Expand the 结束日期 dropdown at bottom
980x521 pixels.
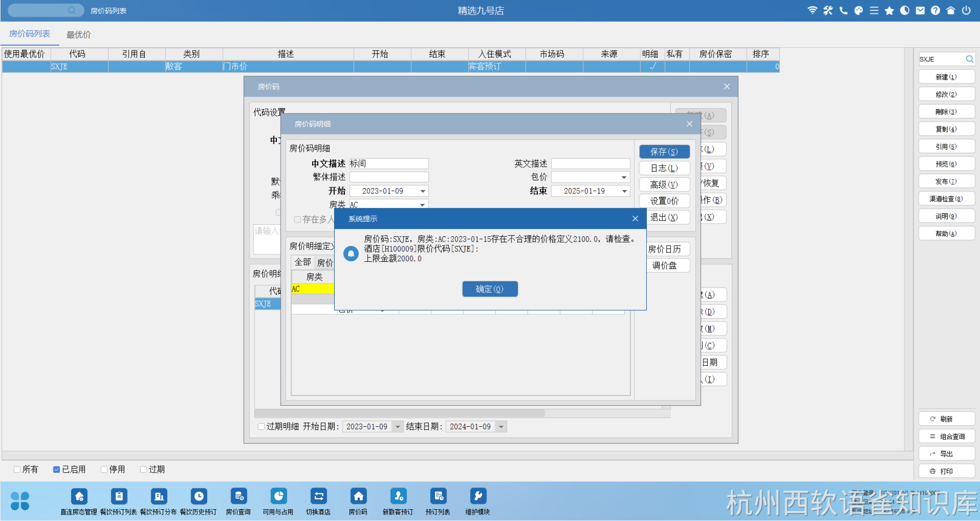501,427
